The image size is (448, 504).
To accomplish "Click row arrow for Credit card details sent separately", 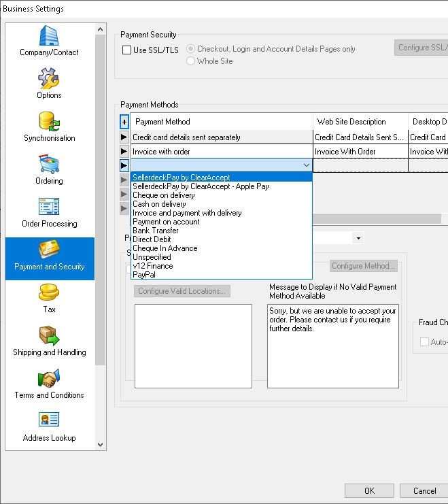I will pos(124,137).
